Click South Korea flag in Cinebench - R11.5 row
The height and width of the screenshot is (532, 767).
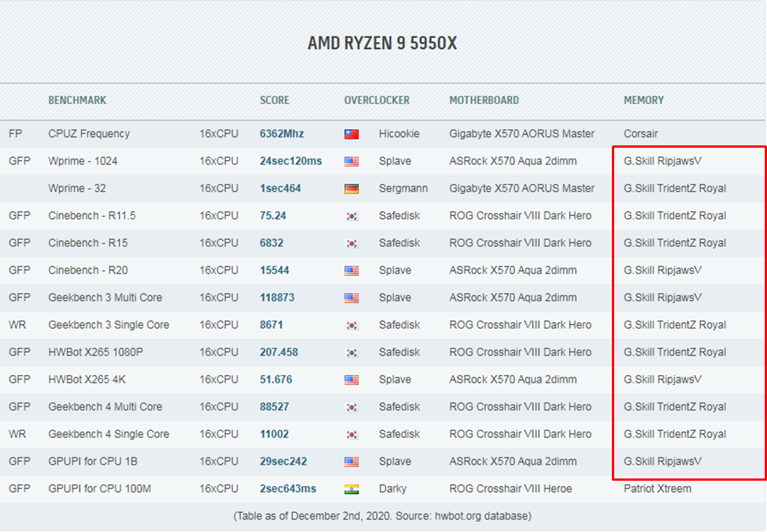[351, 216]
